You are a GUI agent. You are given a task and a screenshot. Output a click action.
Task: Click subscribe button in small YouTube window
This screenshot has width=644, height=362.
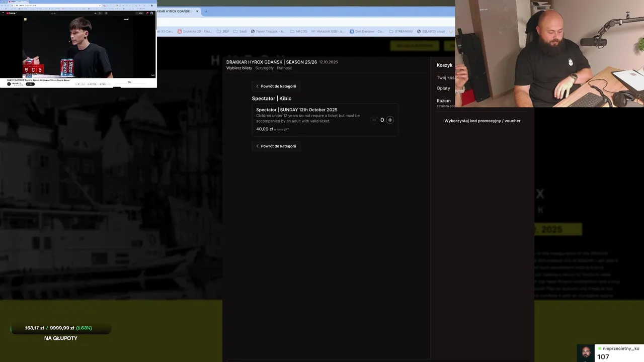click(30, 84)
